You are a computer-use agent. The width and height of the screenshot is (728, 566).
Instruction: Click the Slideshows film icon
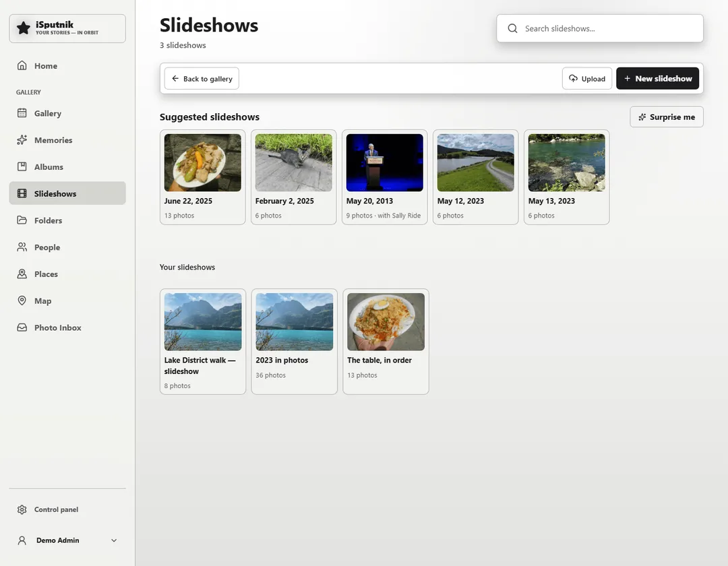click(22, 193)
